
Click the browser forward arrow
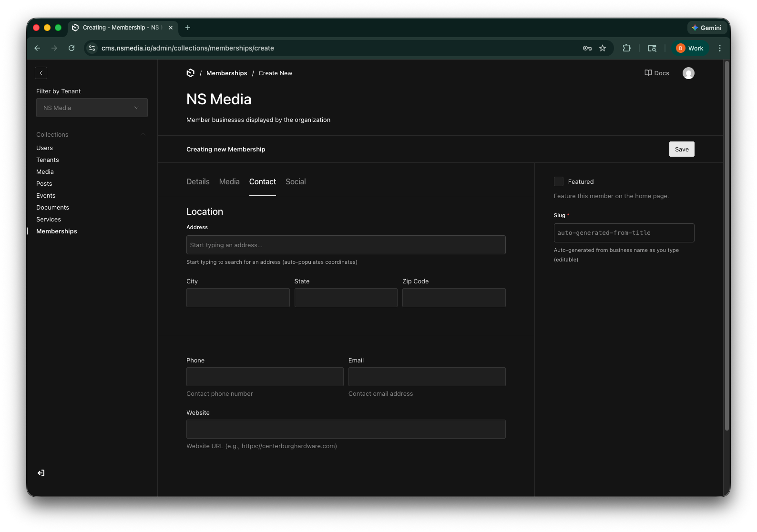click(x=54, y=48)
